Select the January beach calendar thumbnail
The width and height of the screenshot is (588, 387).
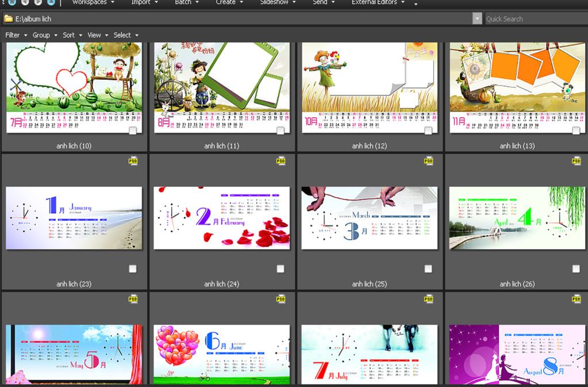74,218
